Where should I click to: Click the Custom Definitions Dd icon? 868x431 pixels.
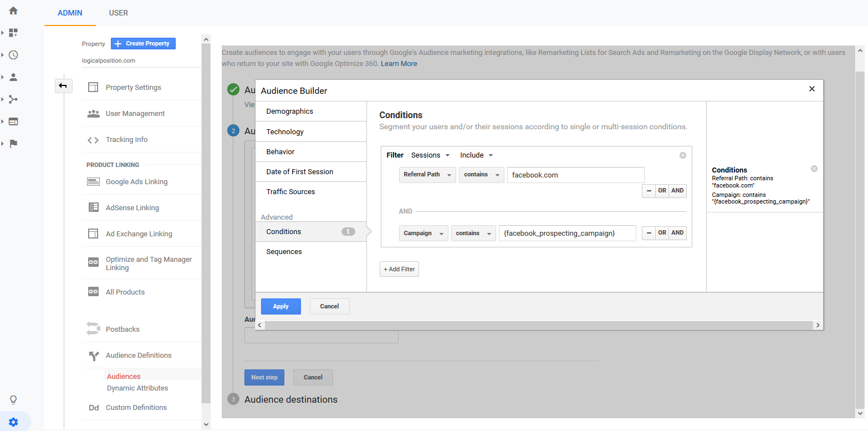[x=93, y=408]
